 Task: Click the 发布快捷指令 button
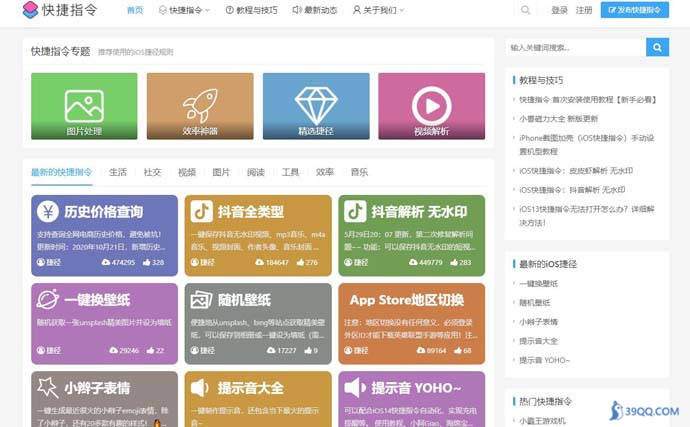tap(635, 10)
